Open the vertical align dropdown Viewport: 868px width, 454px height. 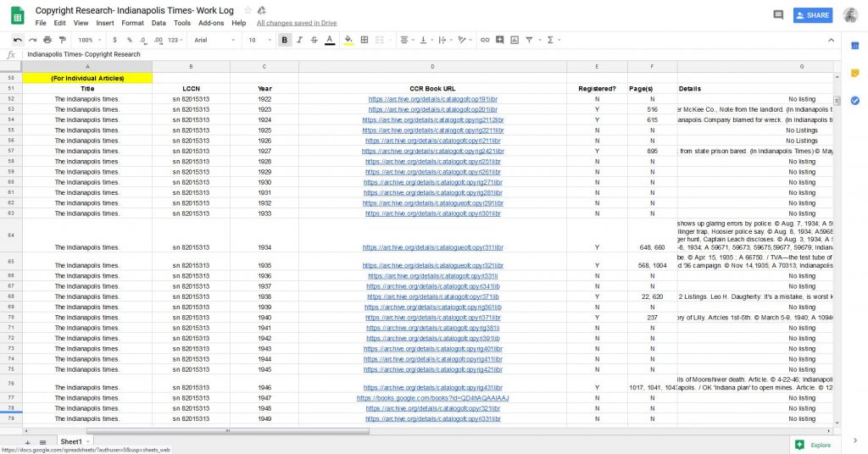coord(426,40)
